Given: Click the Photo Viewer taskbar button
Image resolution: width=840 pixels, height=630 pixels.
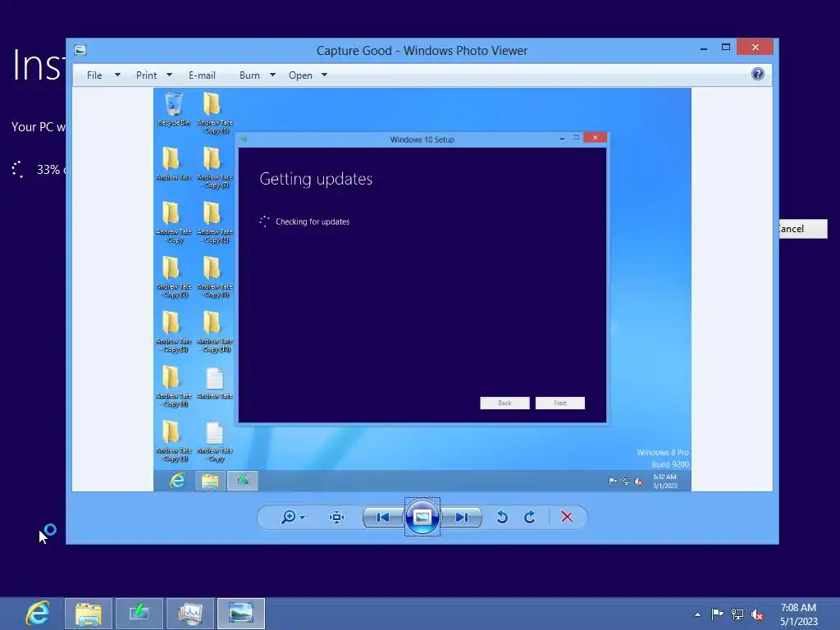Looking at the screenshot, I should 241,614.
